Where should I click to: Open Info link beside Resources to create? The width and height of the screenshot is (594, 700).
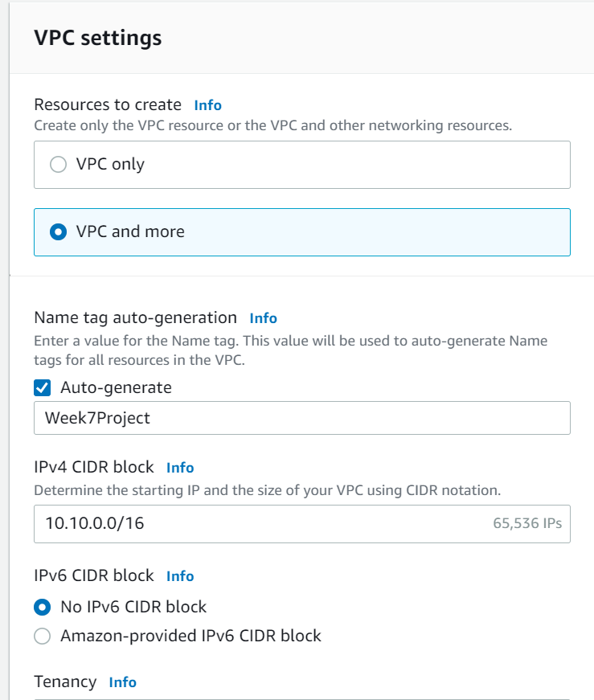tap(207, 105)
